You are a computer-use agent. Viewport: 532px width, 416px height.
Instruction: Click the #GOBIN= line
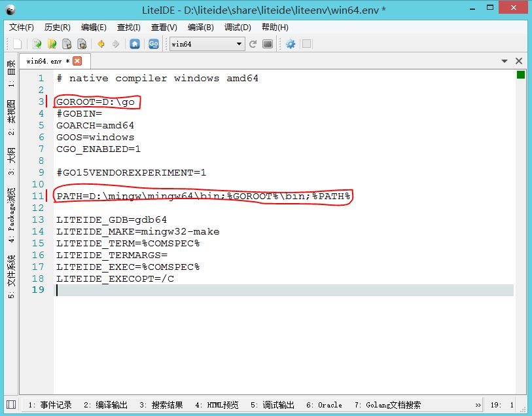pos(79,113)
